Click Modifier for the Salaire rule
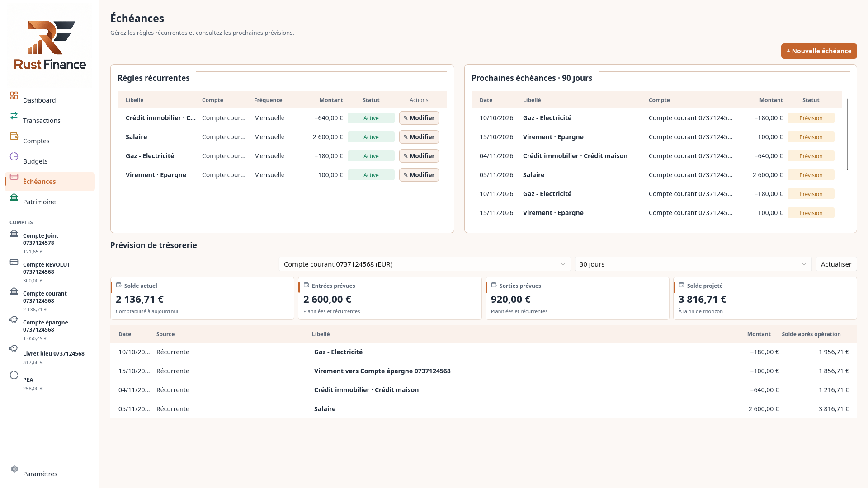 (419, 137)
